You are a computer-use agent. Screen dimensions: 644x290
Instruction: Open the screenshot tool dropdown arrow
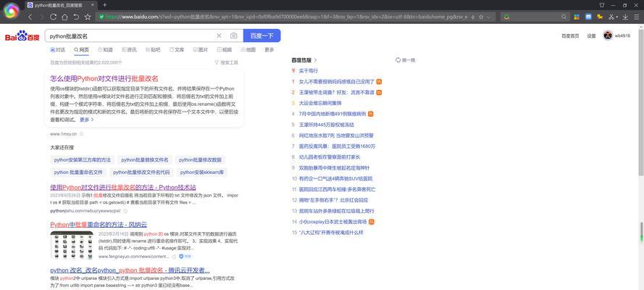click(x=617, y=17)
